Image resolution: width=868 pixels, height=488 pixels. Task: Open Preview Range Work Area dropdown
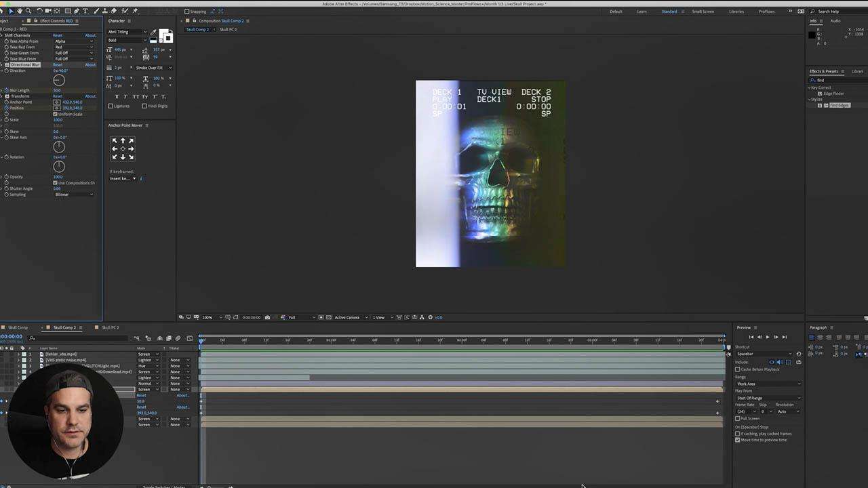click(x=768, y=384)
